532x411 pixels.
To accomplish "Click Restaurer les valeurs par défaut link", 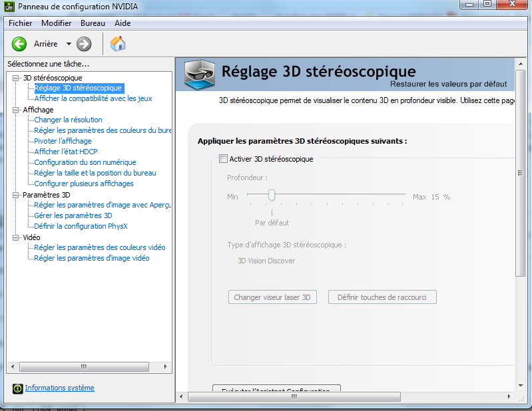I will (x=448, y=84).
